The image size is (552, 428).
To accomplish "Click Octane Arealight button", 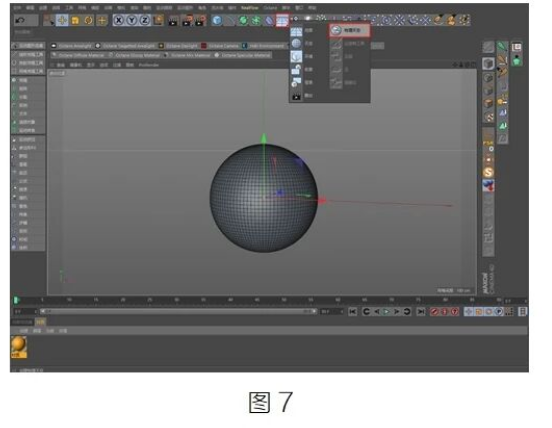I will point(71,46).
